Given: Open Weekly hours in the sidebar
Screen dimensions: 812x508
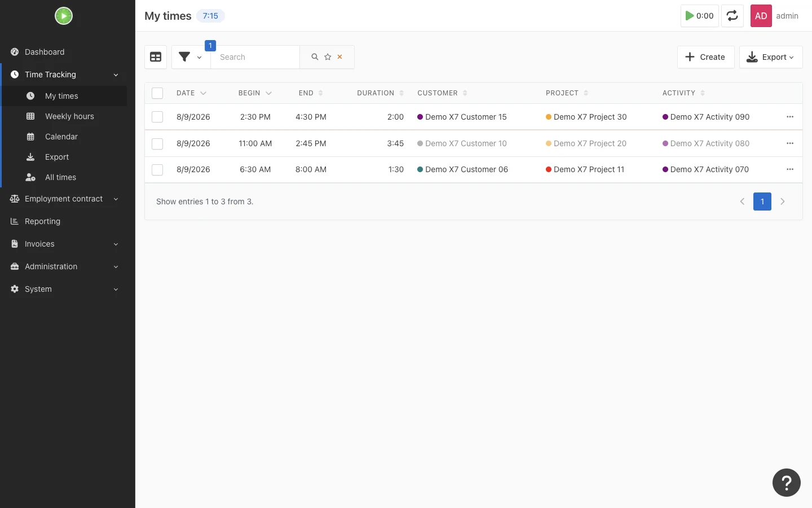Looking at the screenshot, I should [x=64, y=116].
